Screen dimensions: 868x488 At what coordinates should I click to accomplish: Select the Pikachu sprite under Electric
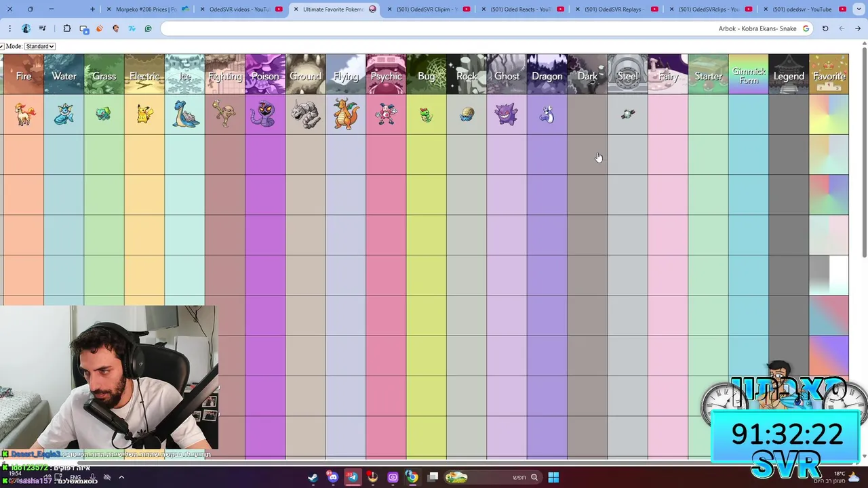144,114
